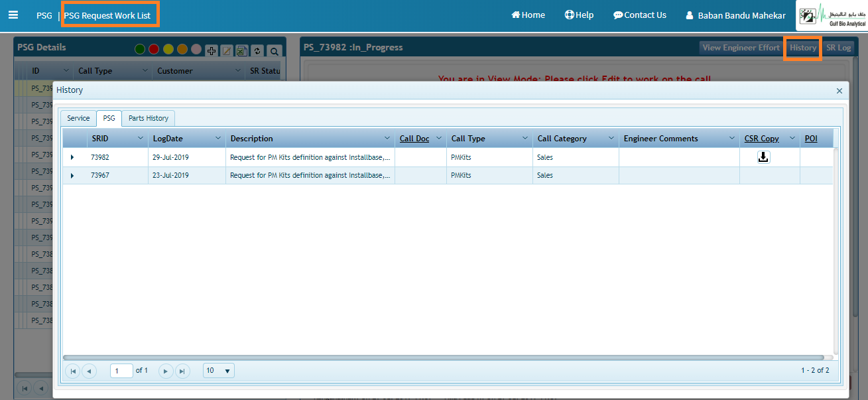Open Contact Us from top bar
This screenshot has width=868, height=400.
pos(640,15)
